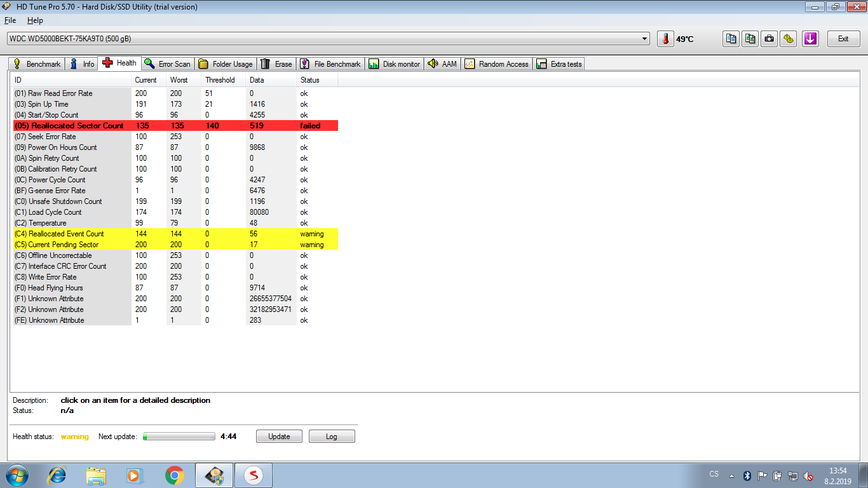Open the Log button
This screenshot has height=488, width=868.
click(x=332, y=437)
